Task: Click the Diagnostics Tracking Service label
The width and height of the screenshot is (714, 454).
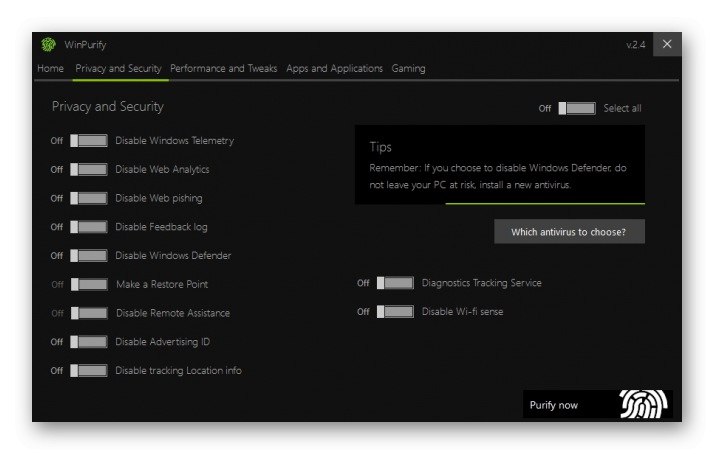Action: 482,283
